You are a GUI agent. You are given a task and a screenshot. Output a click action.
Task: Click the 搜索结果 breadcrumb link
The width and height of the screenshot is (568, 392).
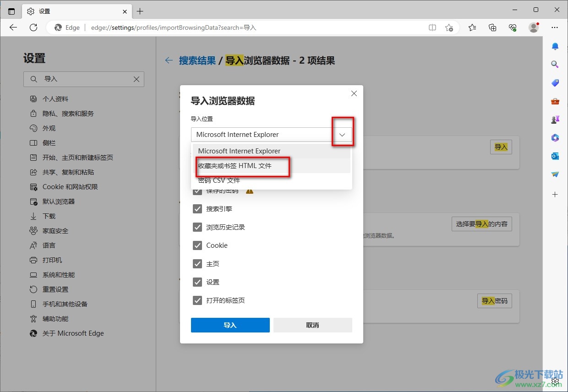click(x=197, y=60)
